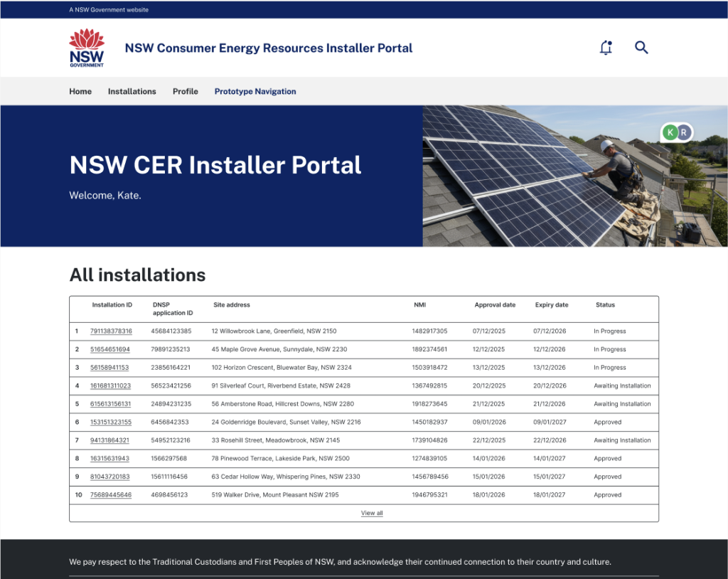Open the notifications bell icon
The height and width of the screenshot is (579, 728).
[606, 48]
